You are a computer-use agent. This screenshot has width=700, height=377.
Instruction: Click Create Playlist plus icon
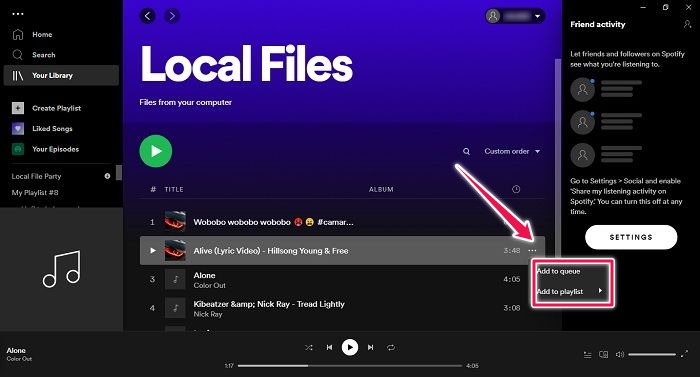18,108
